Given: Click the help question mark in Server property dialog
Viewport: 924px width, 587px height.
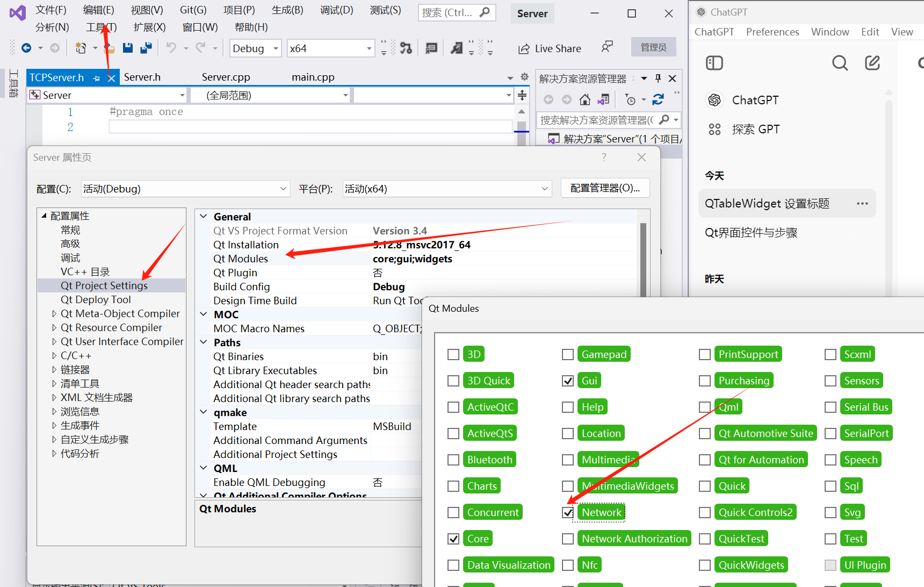Looking at the screenshot, I should coord(604,157).
